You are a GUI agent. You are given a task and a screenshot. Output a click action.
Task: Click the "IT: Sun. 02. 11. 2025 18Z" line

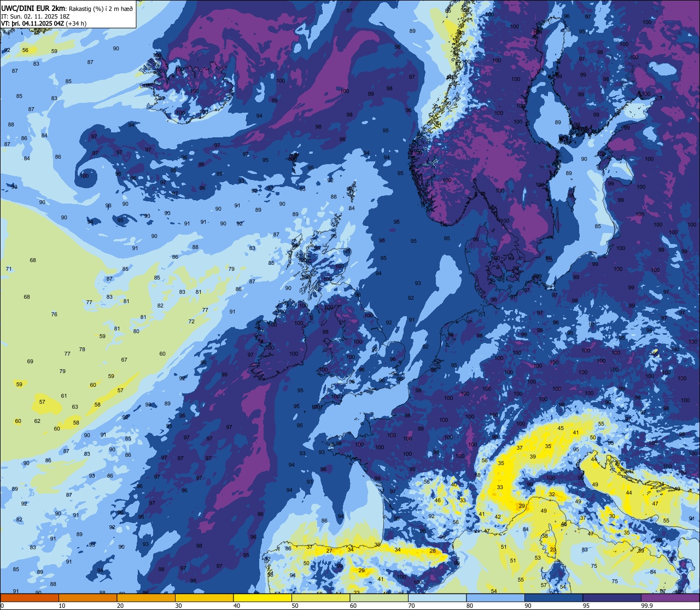(36, 16)
